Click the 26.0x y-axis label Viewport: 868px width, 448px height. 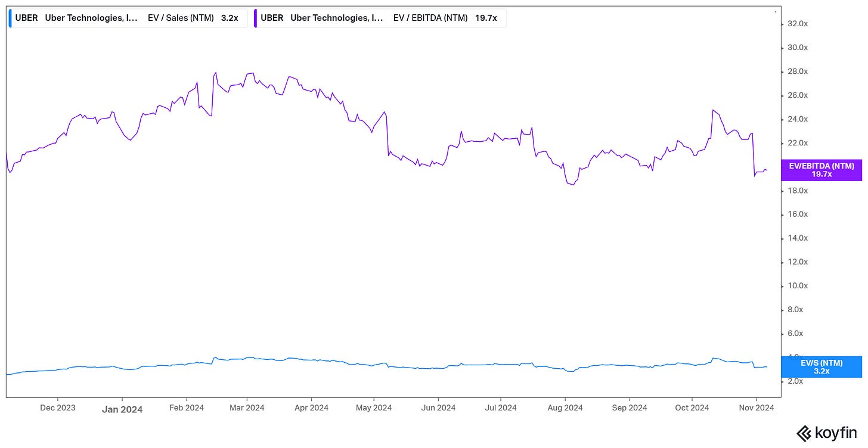(x=798, y=95)
